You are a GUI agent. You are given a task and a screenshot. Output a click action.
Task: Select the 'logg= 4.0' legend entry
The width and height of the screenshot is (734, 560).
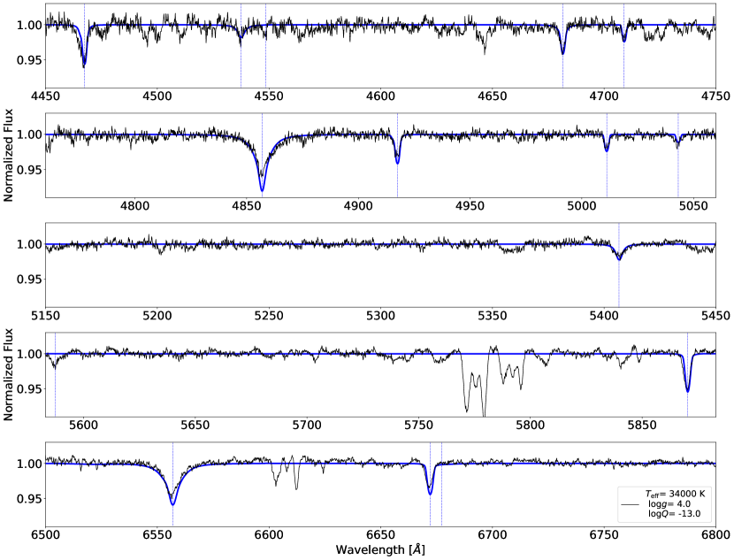click(669, 503)
